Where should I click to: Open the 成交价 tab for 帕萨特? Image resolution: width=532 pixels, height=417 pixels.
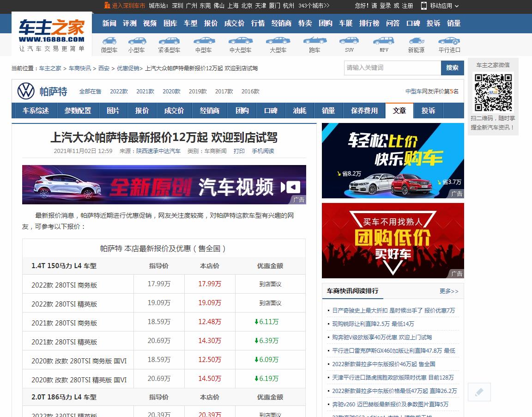174,110
